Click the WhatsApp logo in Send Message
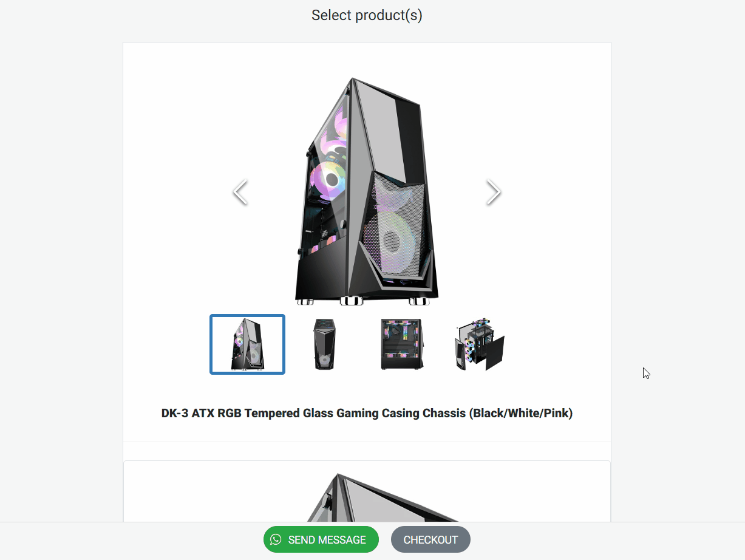The image size is (745, 560). click(x=276, y=539)
